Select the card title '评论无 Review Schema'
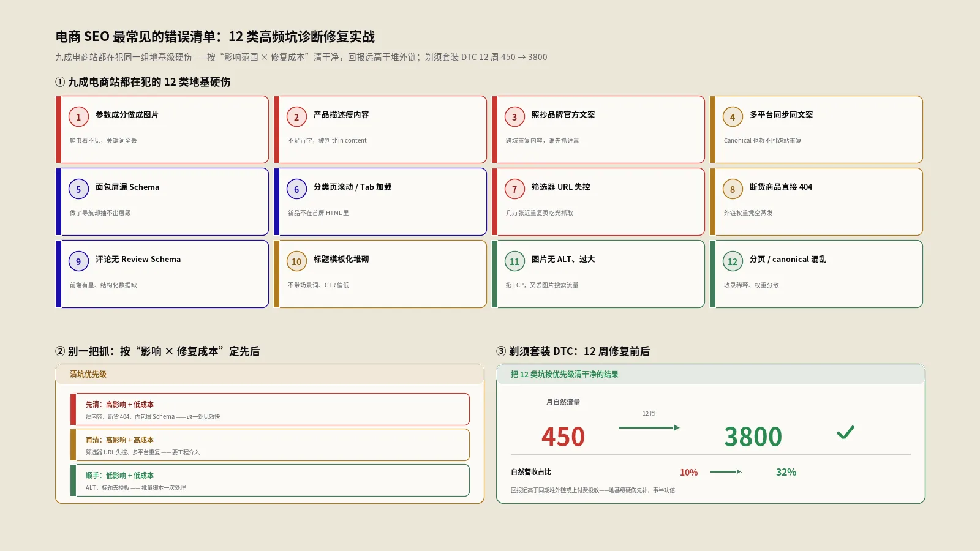The height and width of the screenshot is (551, 980). tap(138, 259)
